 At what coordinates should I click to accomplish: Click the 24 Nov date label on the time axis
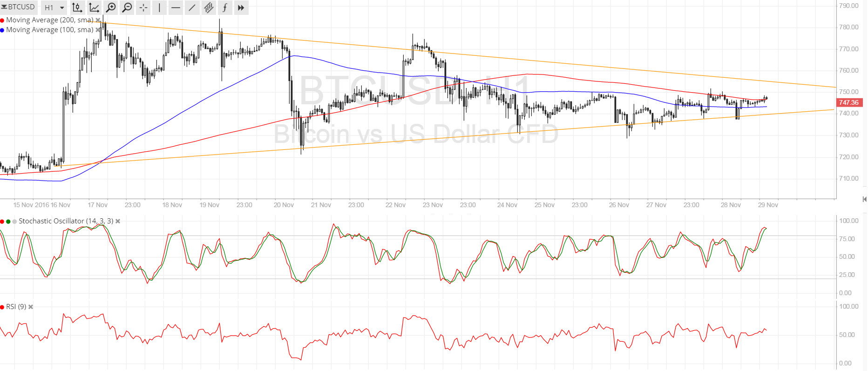(507, 205)
